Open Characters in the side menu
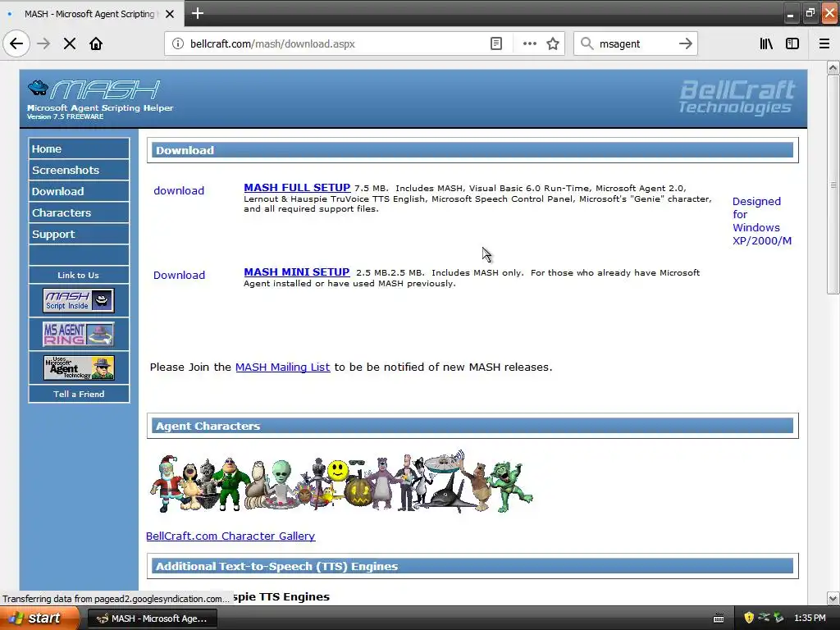The height and width of the screenshot is (630, 840). (79, 212)
